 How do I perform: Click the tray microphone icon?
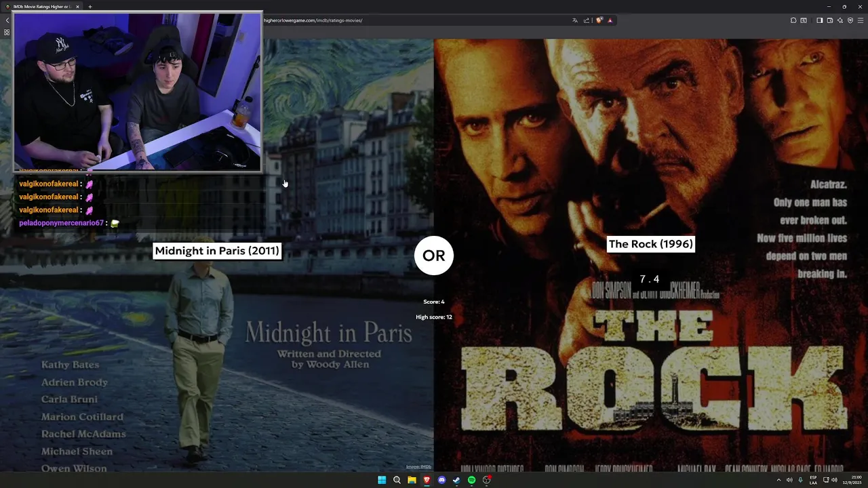coord(800,480)
